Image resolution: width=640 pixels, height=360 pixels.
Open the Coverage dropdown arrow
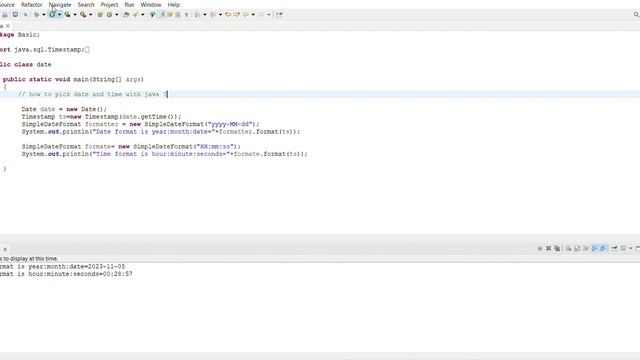75,15
